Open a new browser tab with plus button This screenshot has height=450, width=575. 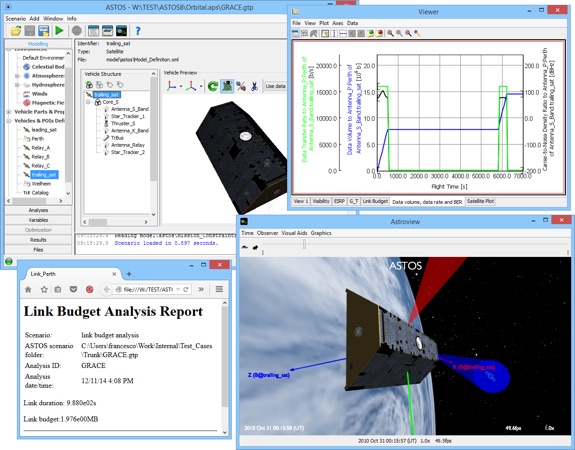(129, 274)
